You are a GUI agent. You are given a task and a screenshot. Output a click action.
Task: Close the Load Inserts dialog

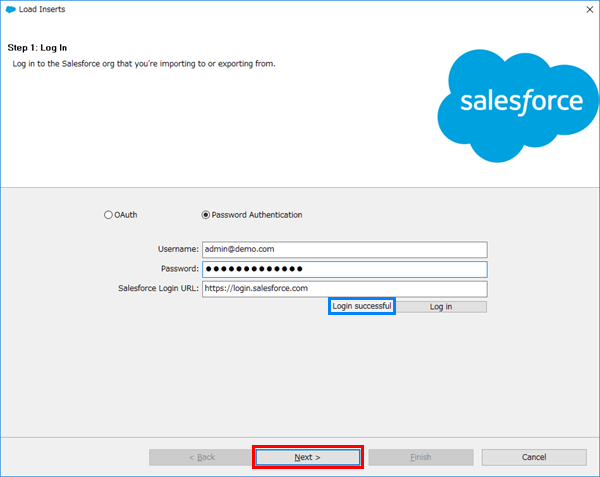590,10
